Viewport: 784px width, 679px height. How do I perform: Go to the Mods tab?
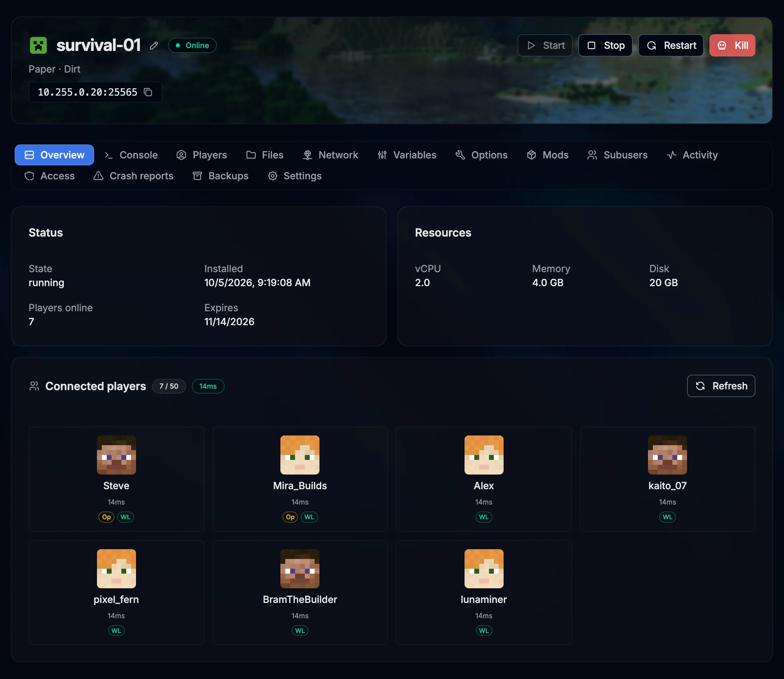point(548,155)
